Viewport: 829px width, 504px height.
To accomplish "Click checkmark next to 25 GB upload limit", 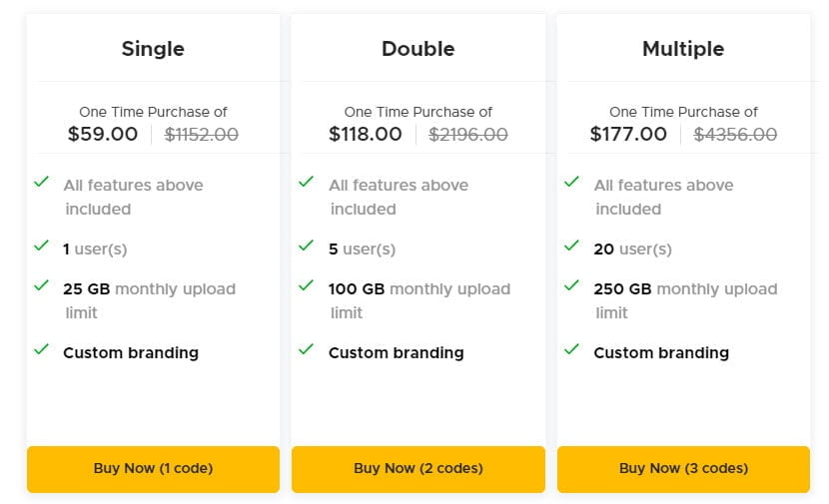I will [42, 285].
